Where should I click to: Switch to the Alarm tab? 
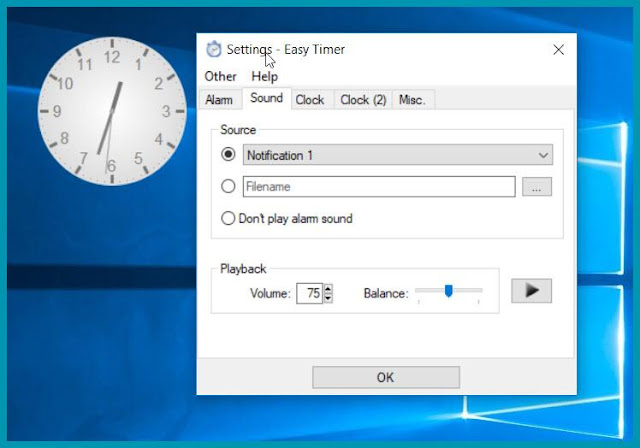[219, 100]
